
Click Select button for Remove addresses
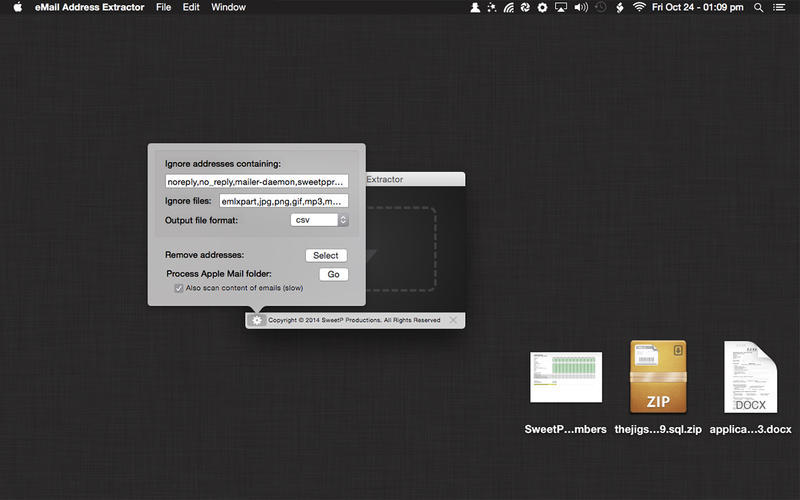[x=326, y=255]
